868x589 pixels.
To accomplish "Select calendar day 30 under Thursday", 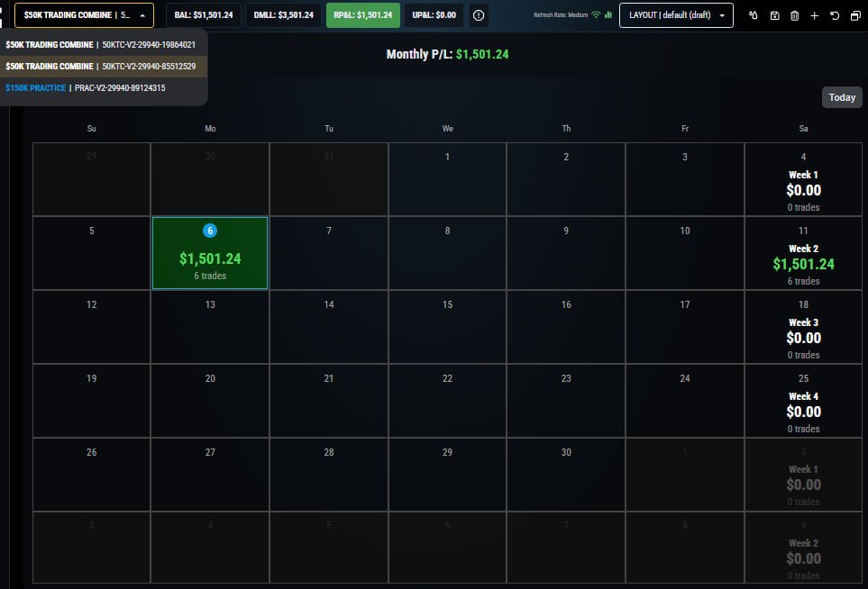I will click(x=566, y=475).
